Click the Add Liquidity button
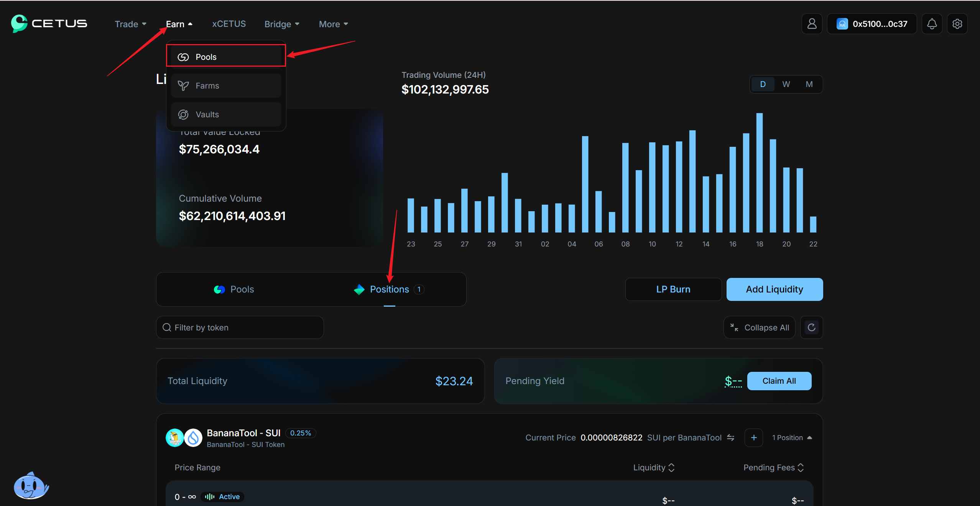The image size is (980, 506). pyautogui.click(x=774, y=289)
